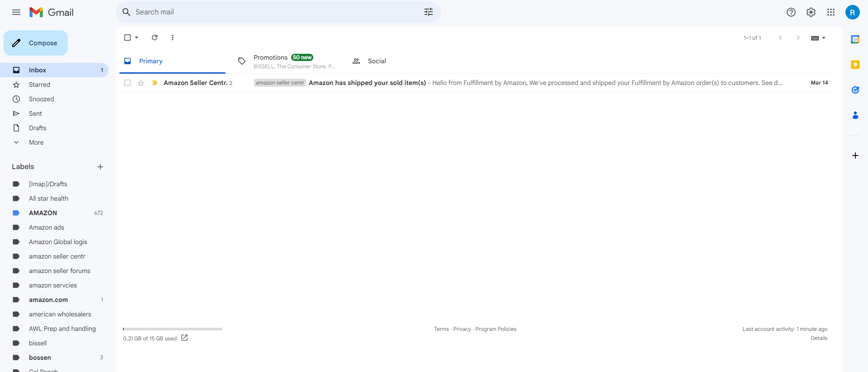868x372 pixels.
Task: Open the Google apps grid
Action: (x=831, y=12)
